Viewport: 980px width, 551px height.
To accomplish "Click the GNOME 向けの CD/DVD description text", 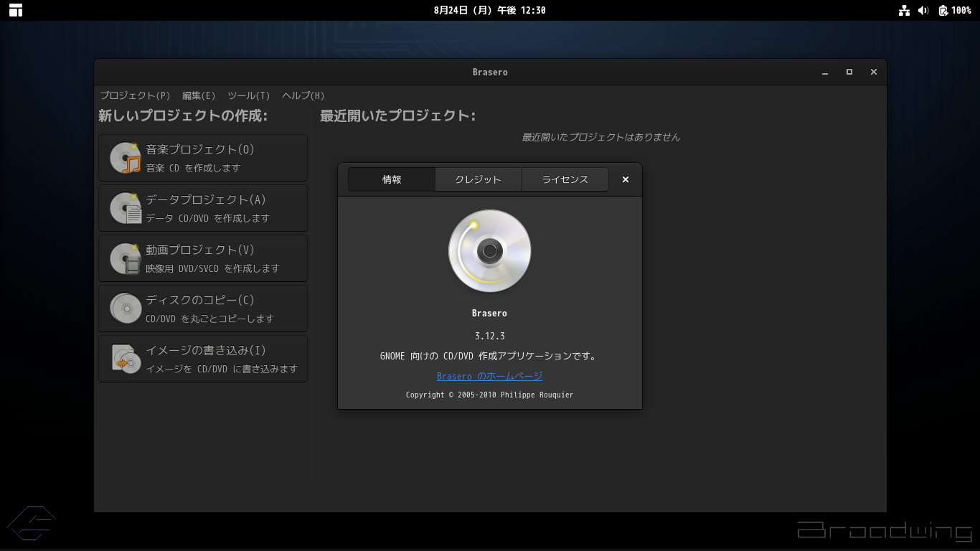I will click(x=489, y=356).
